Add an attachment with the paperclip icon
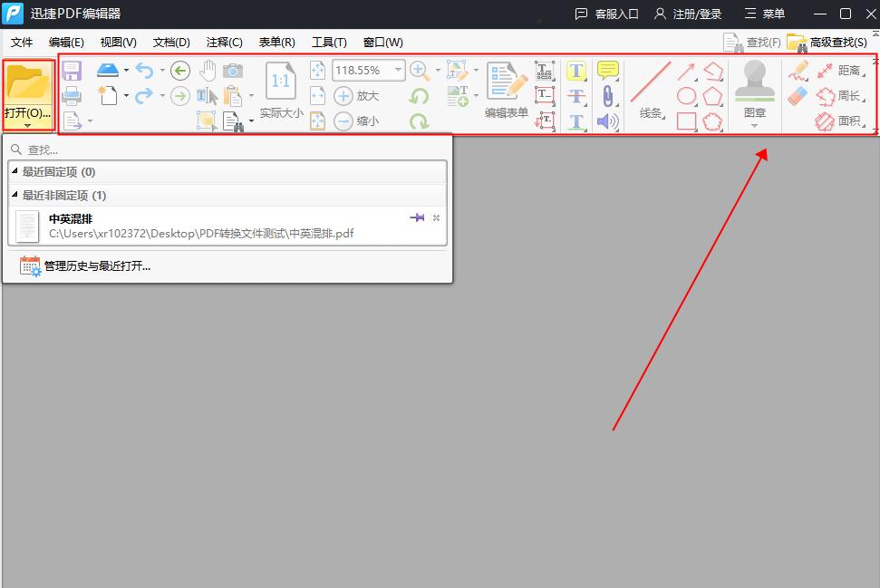Viewport: 880px width, 588px height. 607,95
